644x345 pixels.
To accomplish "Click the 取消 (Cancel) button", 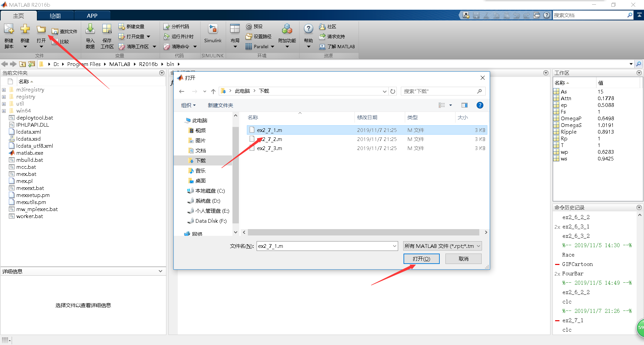I will tap(463, 259).
